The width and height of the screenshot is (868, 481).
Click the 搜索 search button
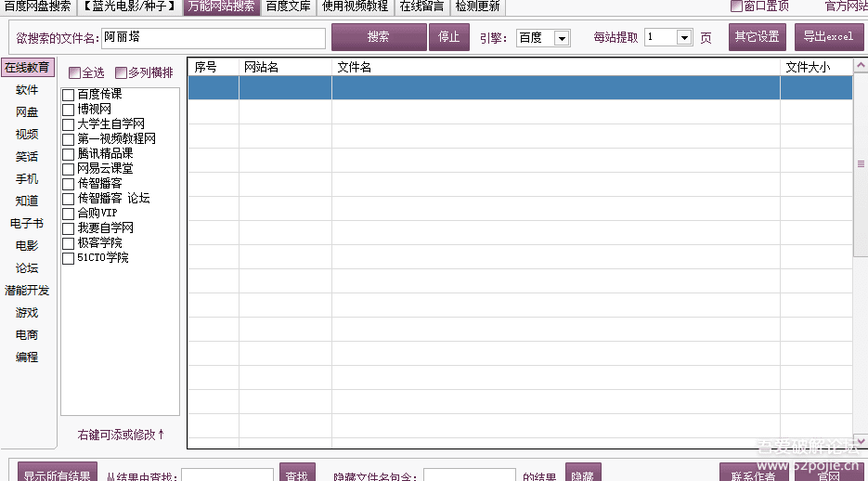click(378, 37)
